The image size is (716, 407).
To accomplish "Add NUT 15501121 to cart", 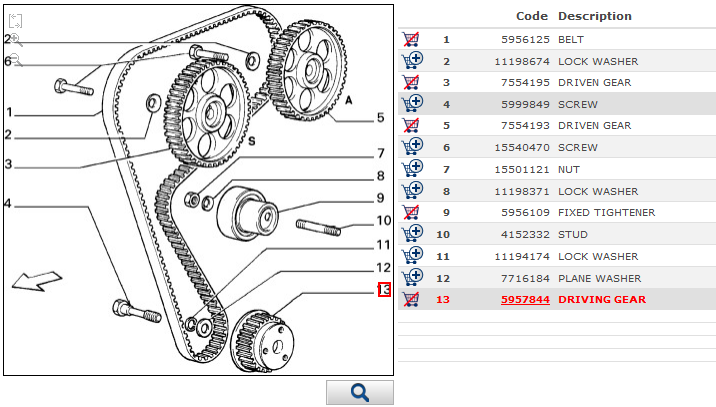I will pos(411,169).
